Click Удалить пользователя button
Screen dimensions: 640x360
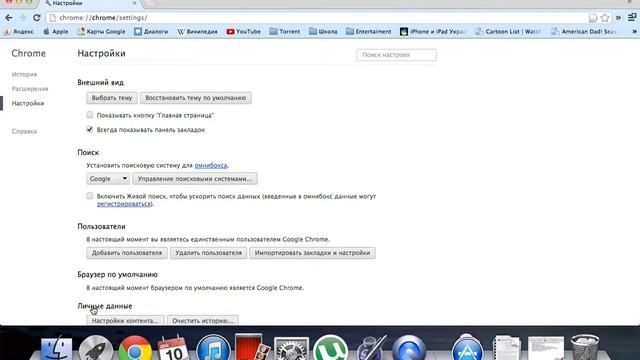[208, 253]
